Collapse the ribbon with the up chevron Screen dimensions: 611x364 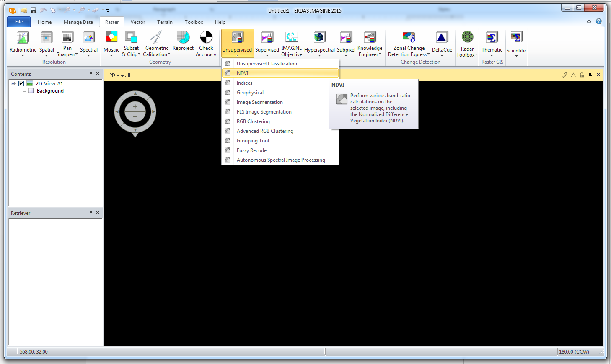[589, 21]
